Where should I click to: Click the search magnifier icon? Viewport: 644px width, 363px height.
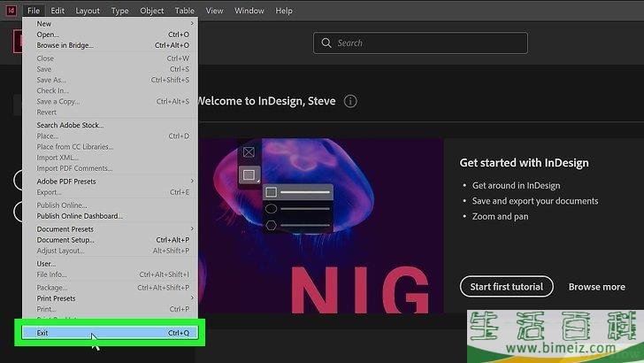click(326, 42)
